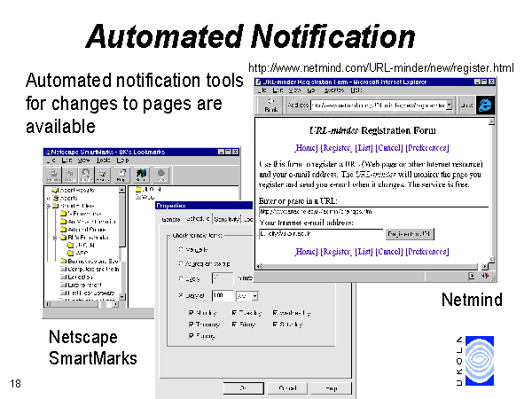Viewport: 532px width, 399px height.
Task: Uncheck the Sunday checkbox
Action: pos(192,335)
